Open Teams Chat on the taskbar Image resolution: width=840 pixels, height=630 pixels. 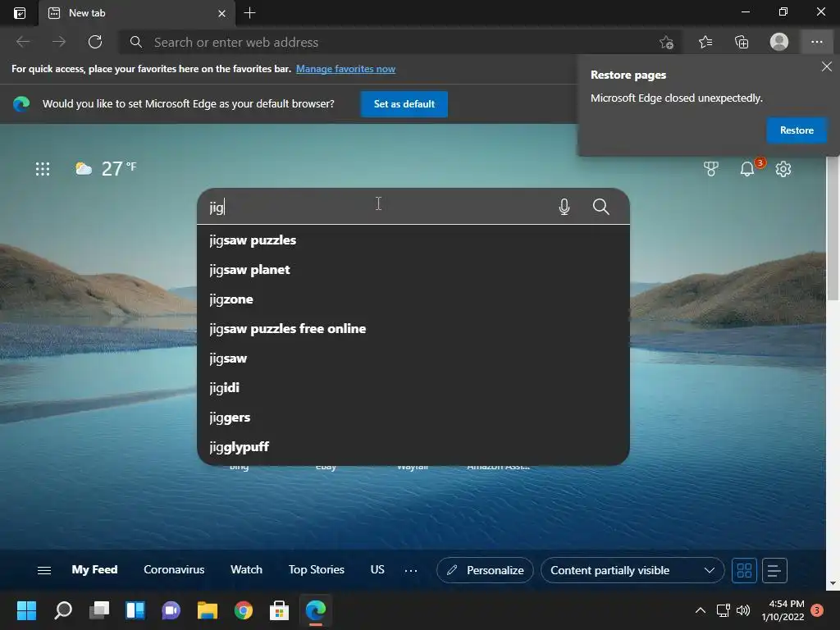click(x=171, y=610)
